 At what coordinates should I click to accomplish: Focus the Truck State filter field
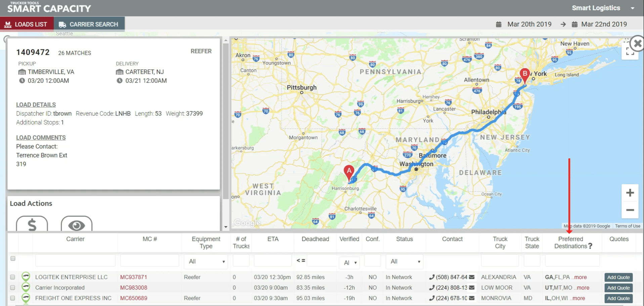(532, 261)
